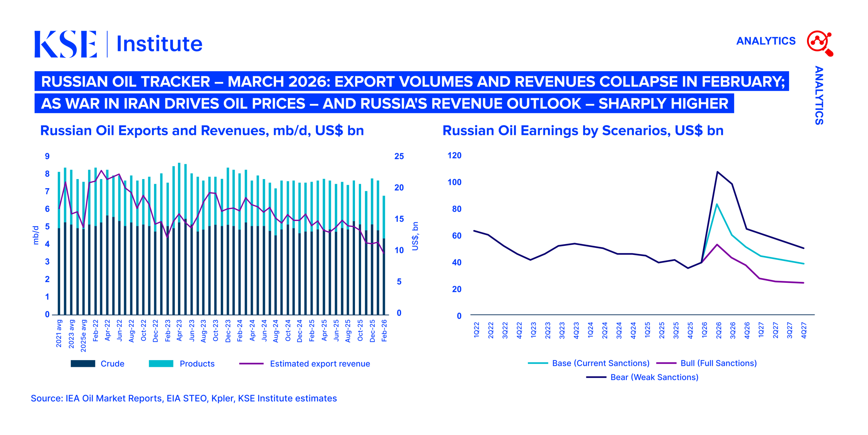The image size is (868, 435).
Task: Click the vertical ANALYTICS side text
Action: click(818, 95)
